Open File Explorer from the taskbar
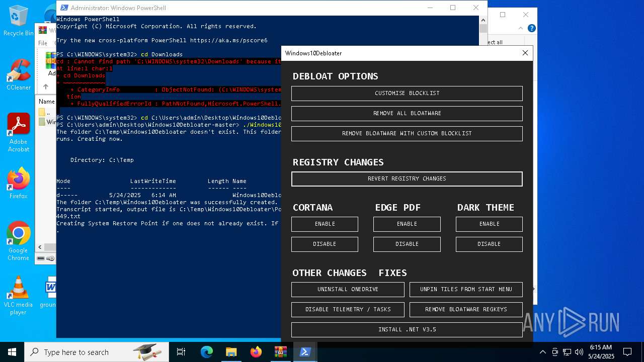The image size is (644, 362). 231,352
